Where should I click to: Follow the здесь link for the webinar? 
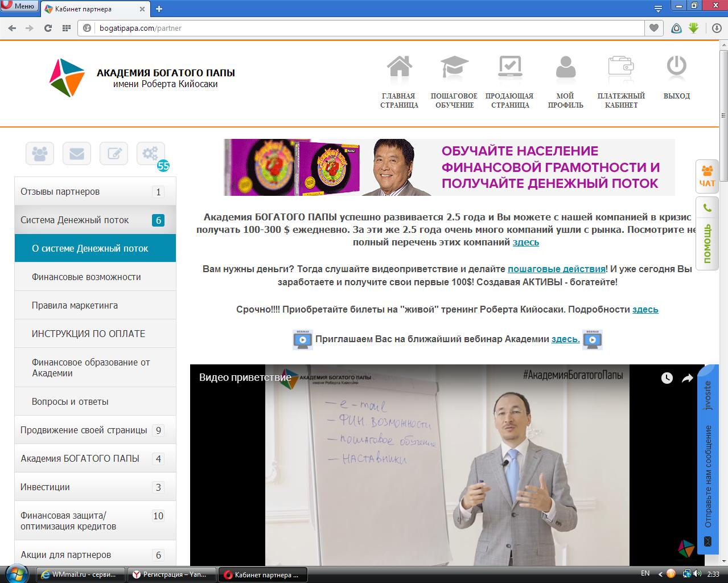(565, 339)
